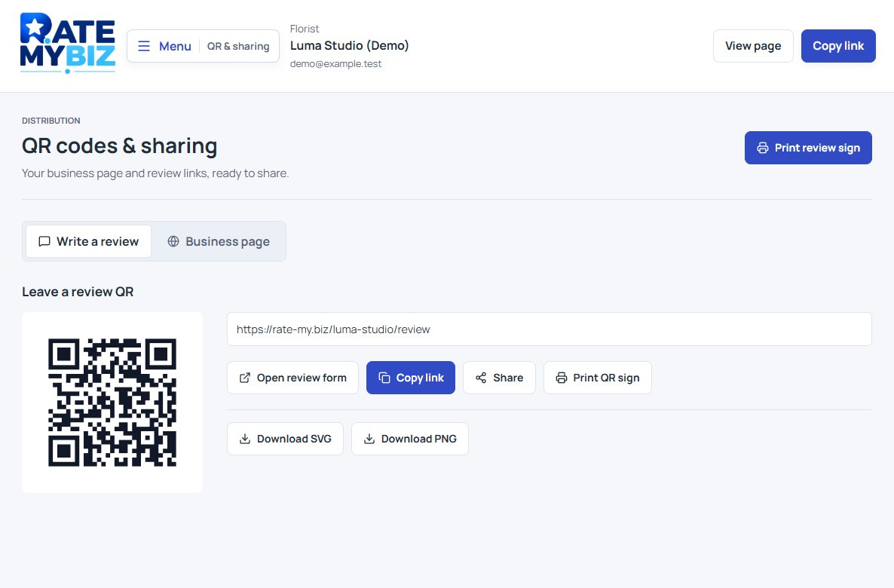Click the QR & sharing breadcrumb label
Screen dimensions: 894x588
point(238,46)
